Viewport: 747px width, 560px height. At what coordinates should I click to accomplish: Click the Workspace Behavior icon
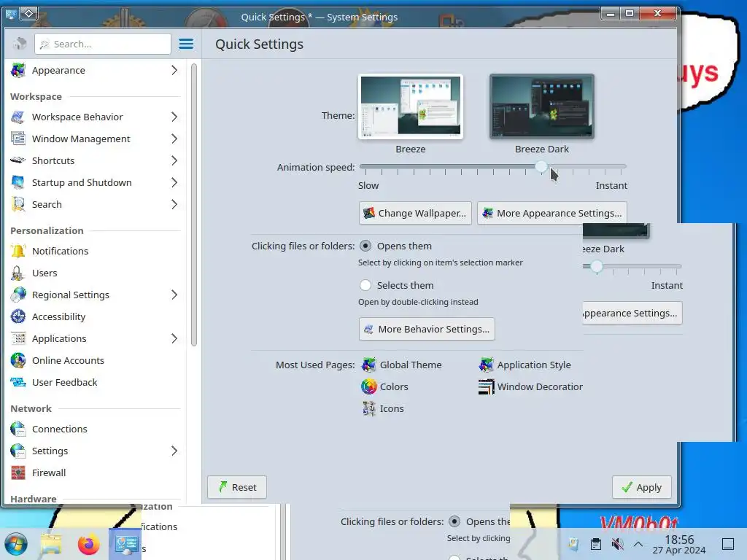(x=18, y=117)
